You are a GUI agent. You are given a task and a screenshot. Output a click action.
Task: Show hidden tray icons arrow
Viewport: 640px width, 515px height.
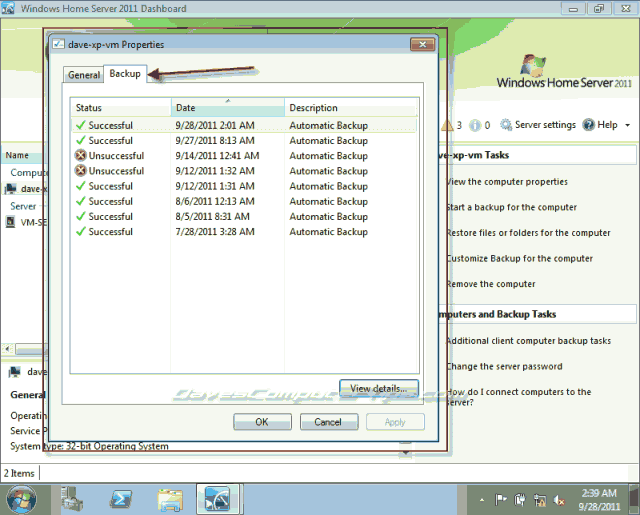tap(482, 500)
